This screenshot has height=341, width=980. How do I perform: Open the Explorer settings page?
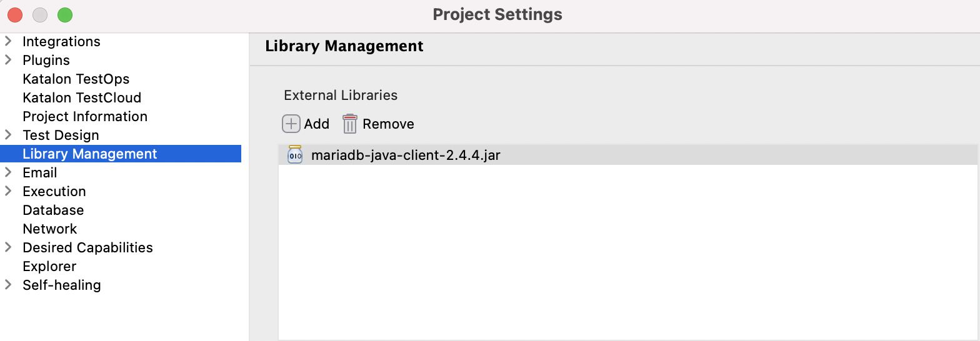(x=49, y=266)
